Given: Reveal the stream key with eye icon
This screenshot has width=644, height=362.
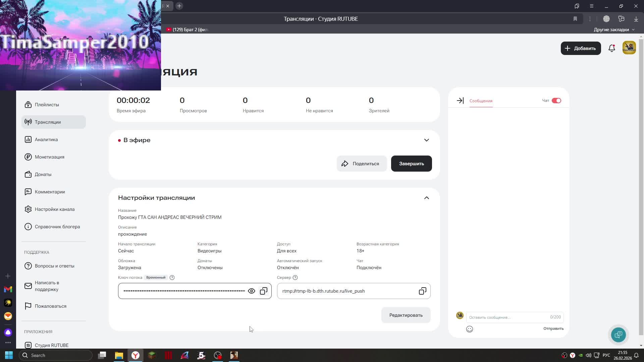Looking at the screenshot, I should [x=251, y=291].
